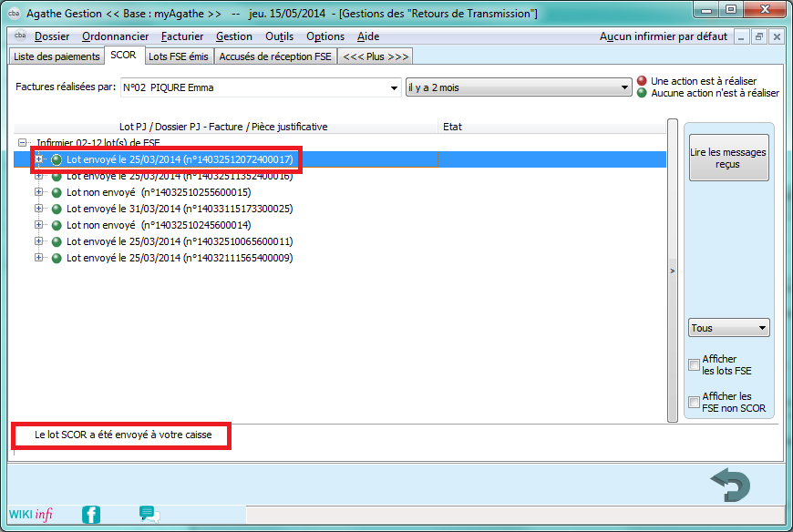Click the "Factures réalisées par:" label

tap(66, 87)
